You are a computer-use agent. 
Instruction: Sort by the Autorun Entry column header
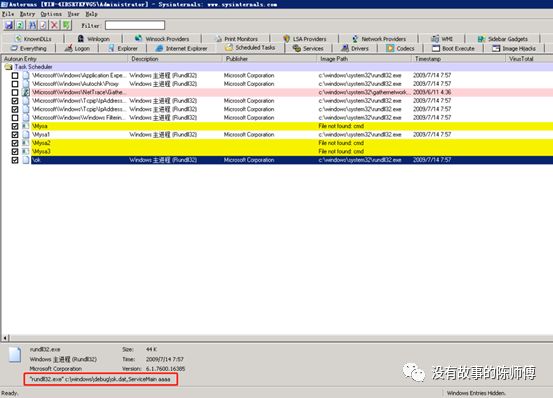(x=65, y=59)
